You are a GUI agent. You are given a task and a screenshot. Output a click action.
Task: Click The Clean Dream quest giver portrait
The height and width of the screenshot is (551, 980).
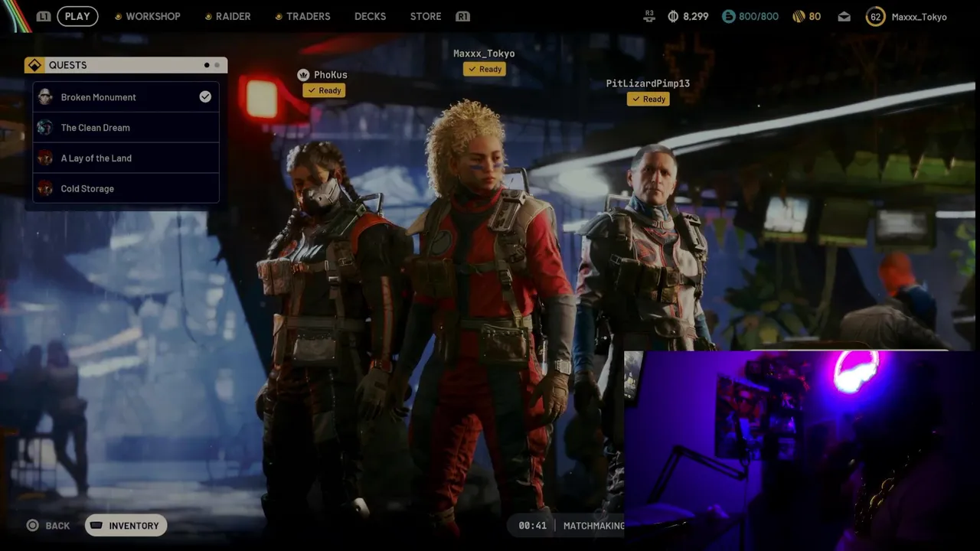tap(45, 128)
